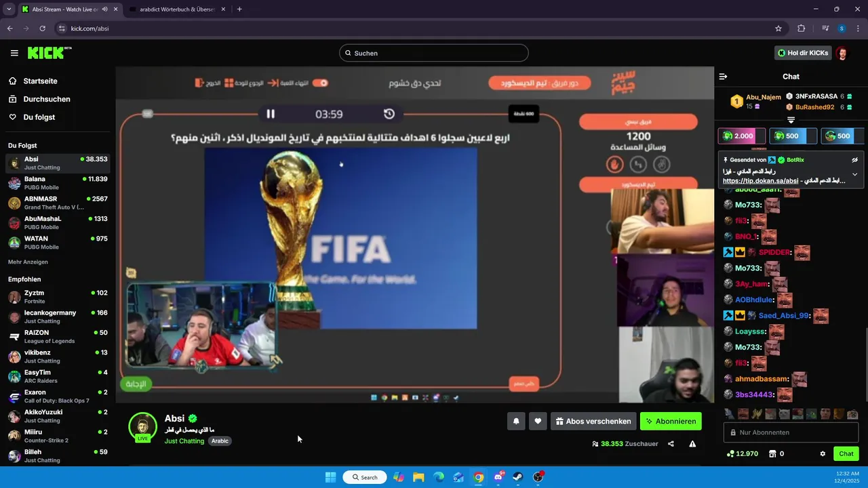Open the tip.dokan.sa/absi link
This screenshot has height=488, width=868.
coord(761,181)
